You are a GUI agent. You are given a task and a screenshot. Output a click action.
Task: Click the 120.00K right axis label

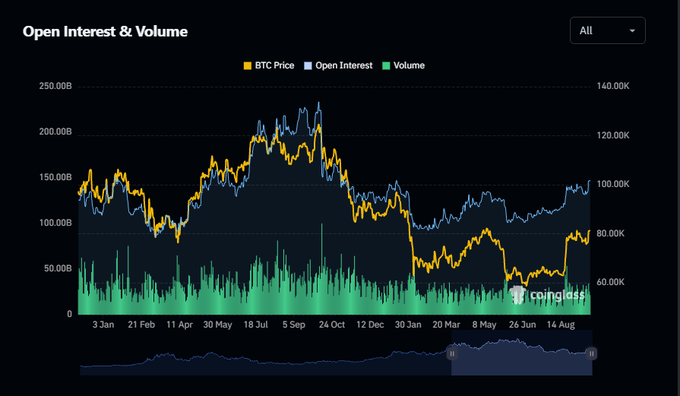tap(613, 135)
